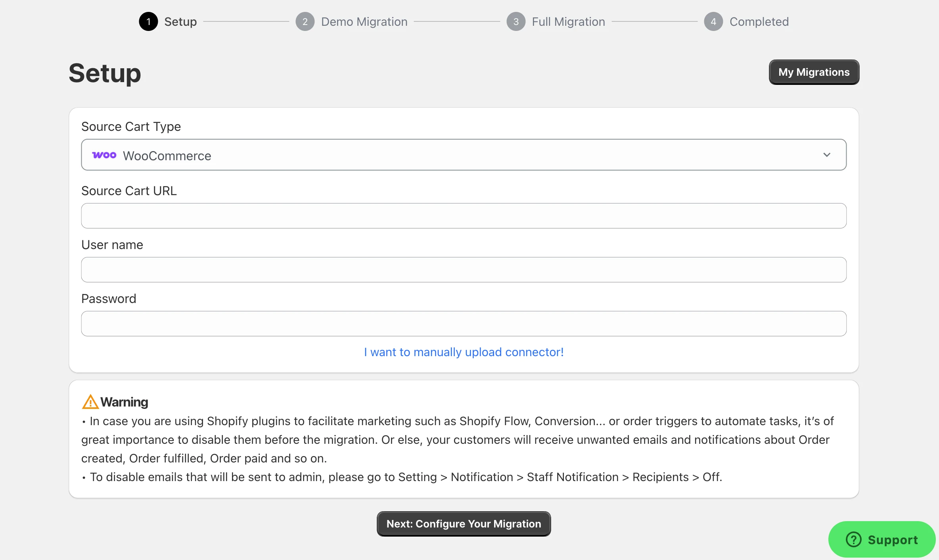The image size is (939, 560).
Task: Open the WooCommerce cart type dropdown
Action: [x=464, y=155]
